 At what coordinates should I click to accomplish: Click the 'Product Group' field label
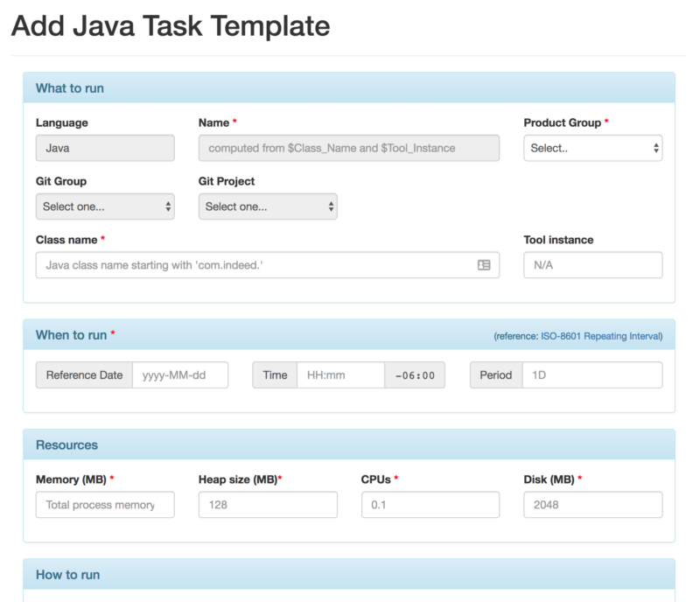[562, 122]
